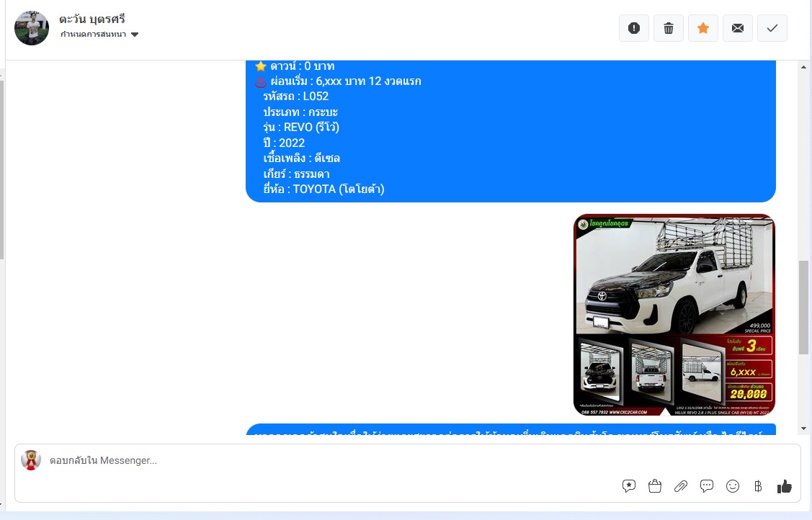Click the chat vertical scrollbar thumb
Viewport: 812px width, 520px height.
click(804, 308)
